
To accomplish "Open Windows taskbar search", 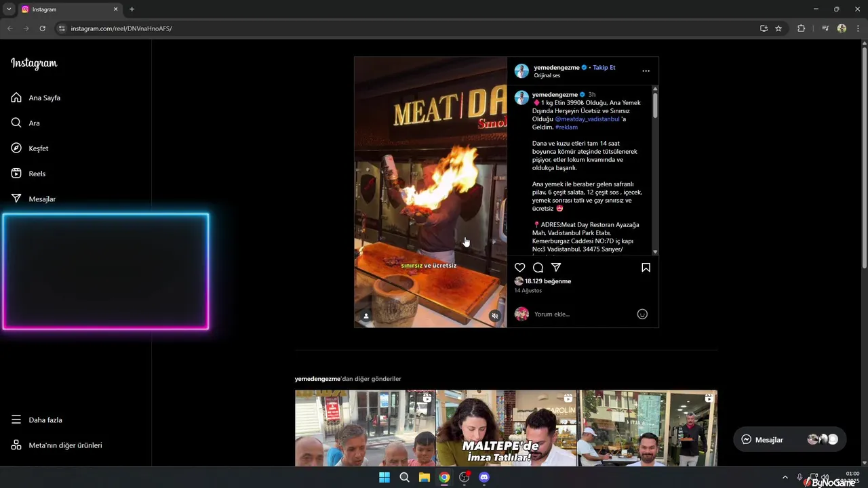I will tap(404, 477).
